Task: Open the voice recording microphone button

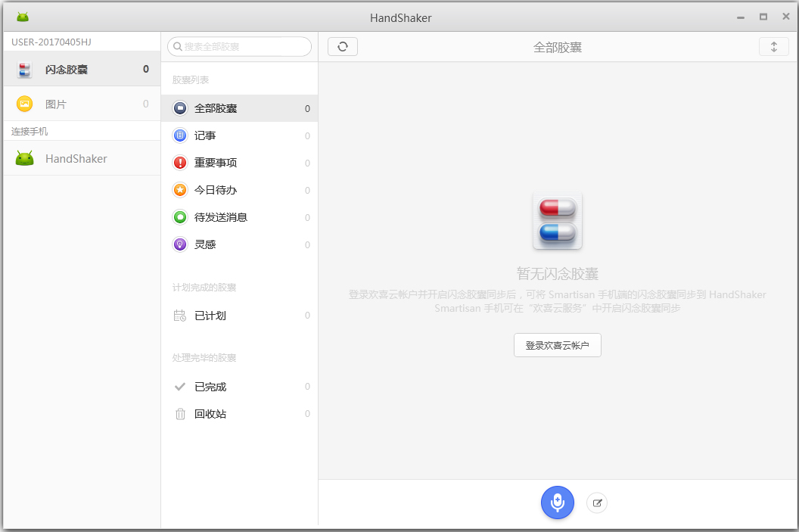Action: (x=558, y=502)
